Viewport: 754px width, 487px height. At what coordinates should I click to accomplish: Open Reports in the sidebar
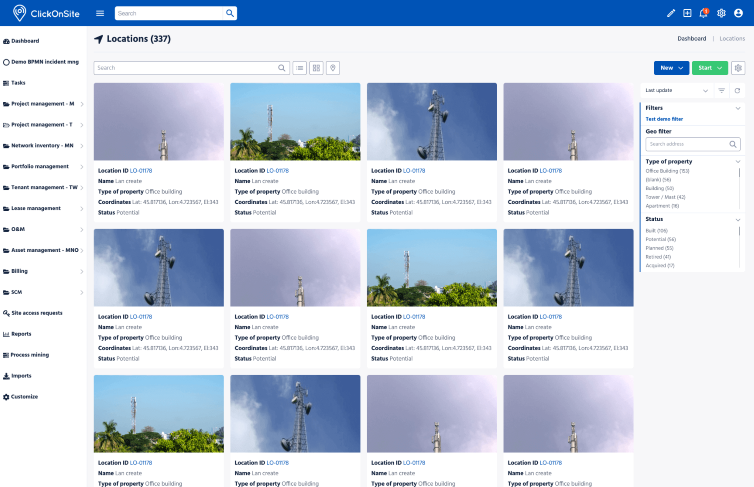point(17,334)
